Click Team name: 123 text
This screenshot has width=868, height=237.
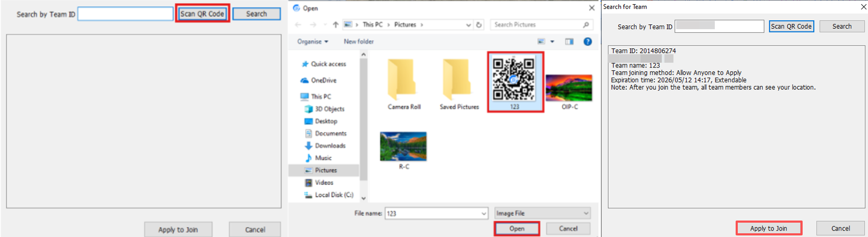pos(635,66)
